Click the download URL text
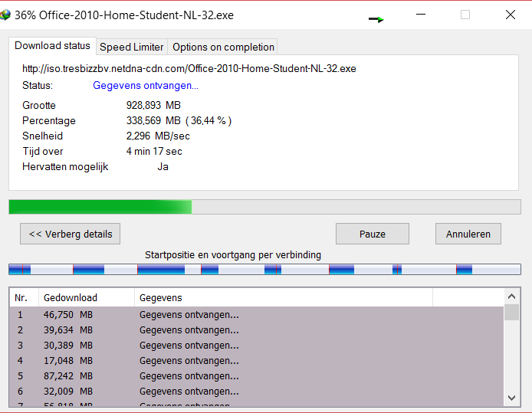Viewport: 532px width, 413px height. pos(189,69)
